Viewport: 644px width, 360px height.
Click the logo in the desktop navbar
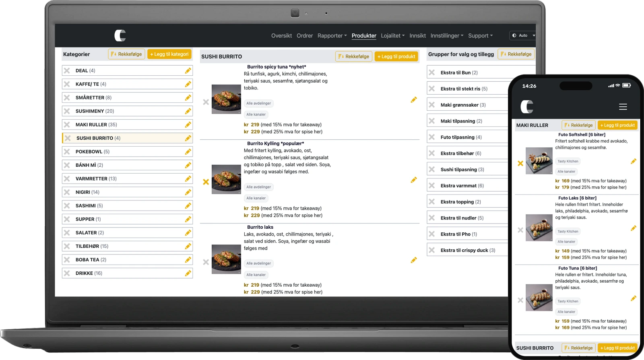[120, 35]
